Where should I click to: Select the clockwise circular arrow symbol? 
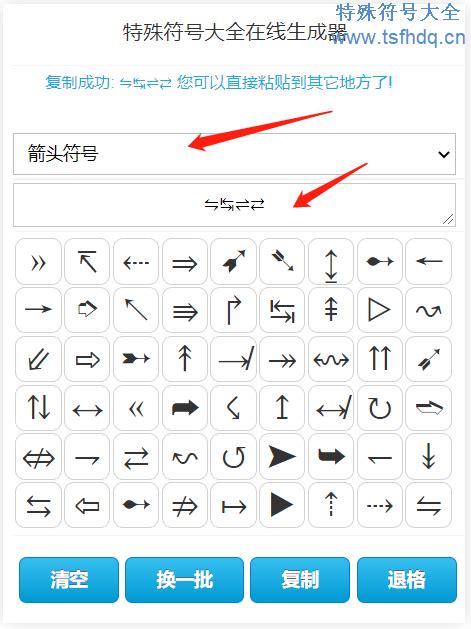click(x=380, y=408)
